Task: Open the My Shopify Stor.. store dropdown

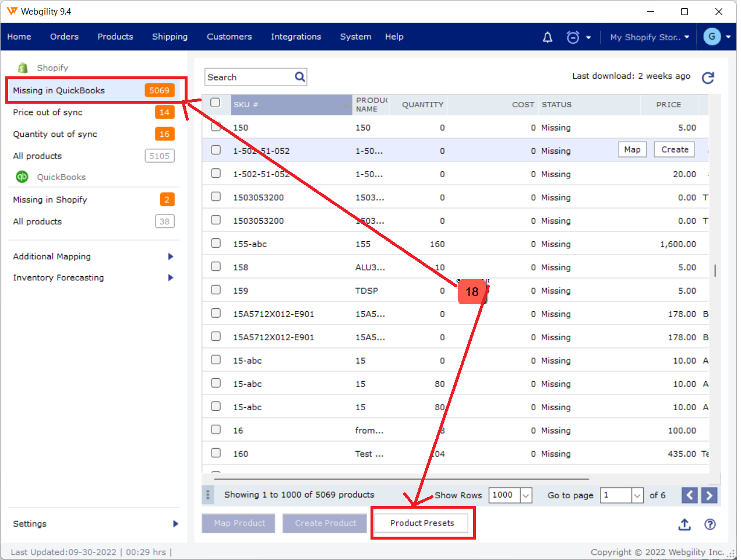Action: 650,37
